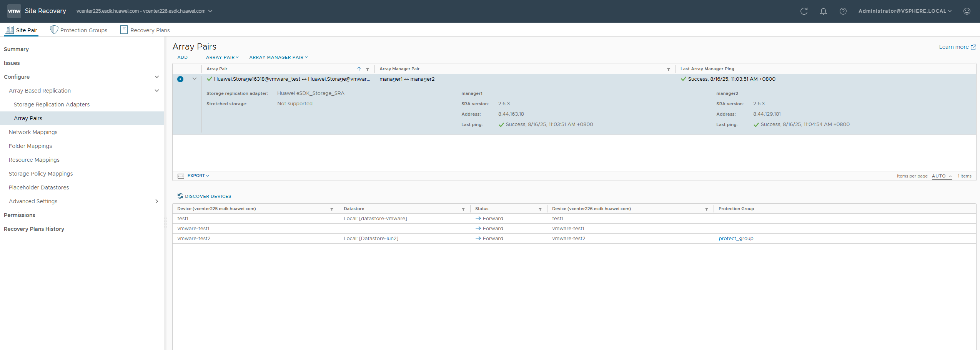Filter the Status column

coord(540,209)
